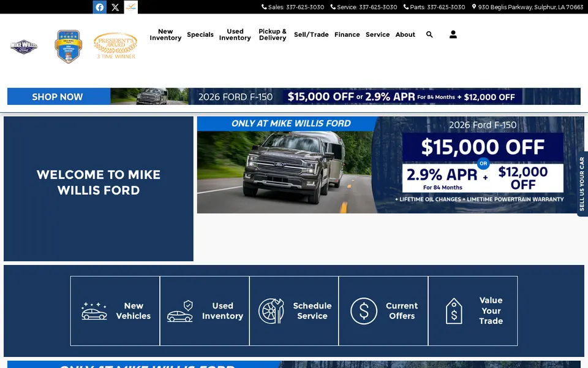Click the $15,000 OFF hero offer box

(483, 147)
